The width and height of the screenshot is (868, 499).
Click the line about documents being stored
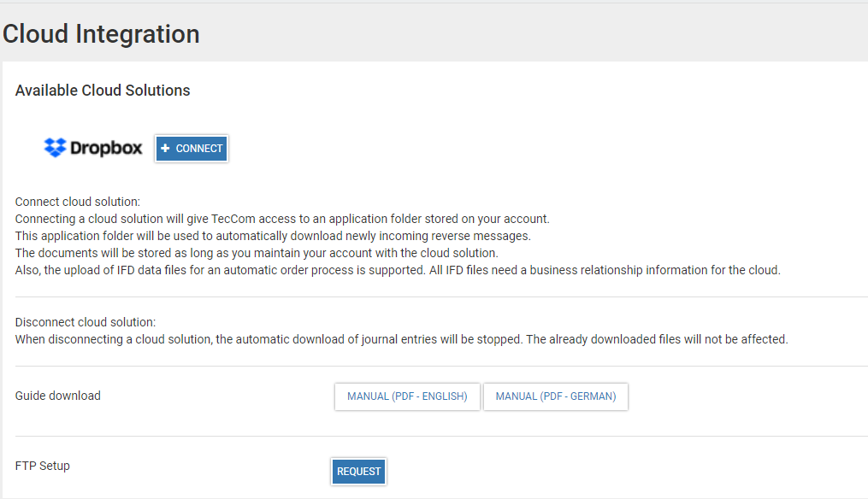(257, 253)
